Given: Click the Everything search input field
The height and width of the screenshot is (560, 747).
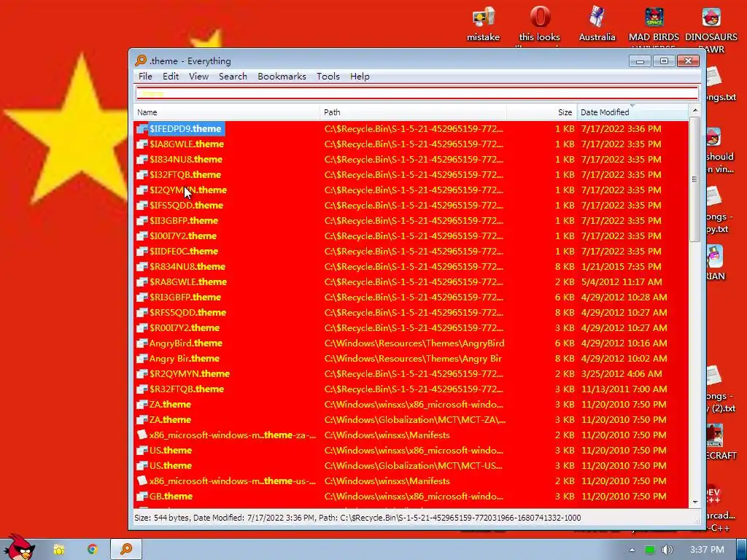Looking at the screenshot, I should (x=417, y=93).
